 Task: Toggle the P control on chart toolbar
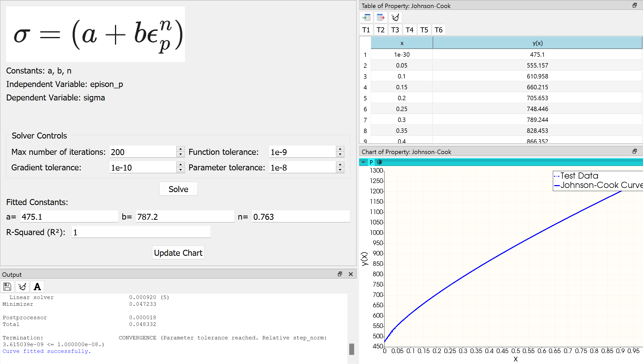(x=371, y=162)
